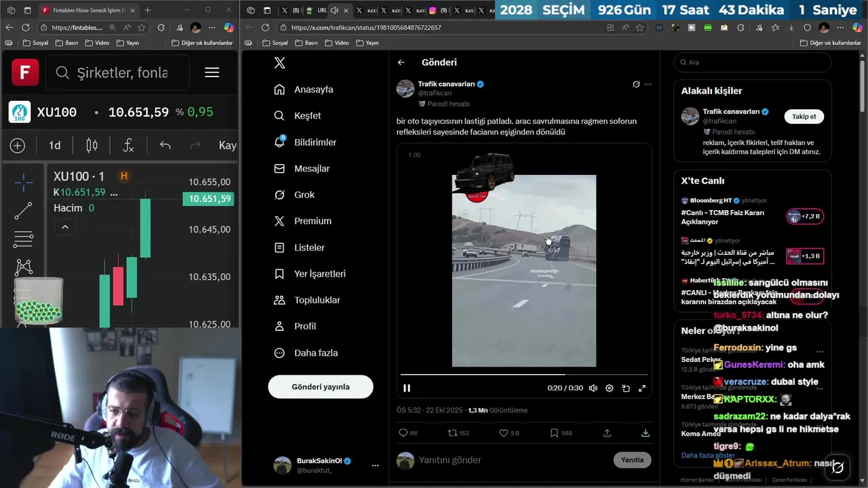
Task: Click Gönderi yayınla button
Action: 321,387
